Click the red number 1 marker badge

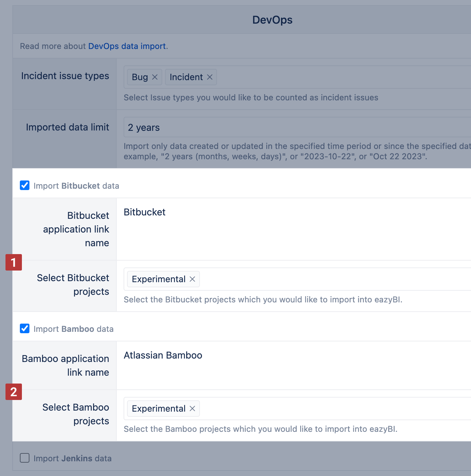14,262
